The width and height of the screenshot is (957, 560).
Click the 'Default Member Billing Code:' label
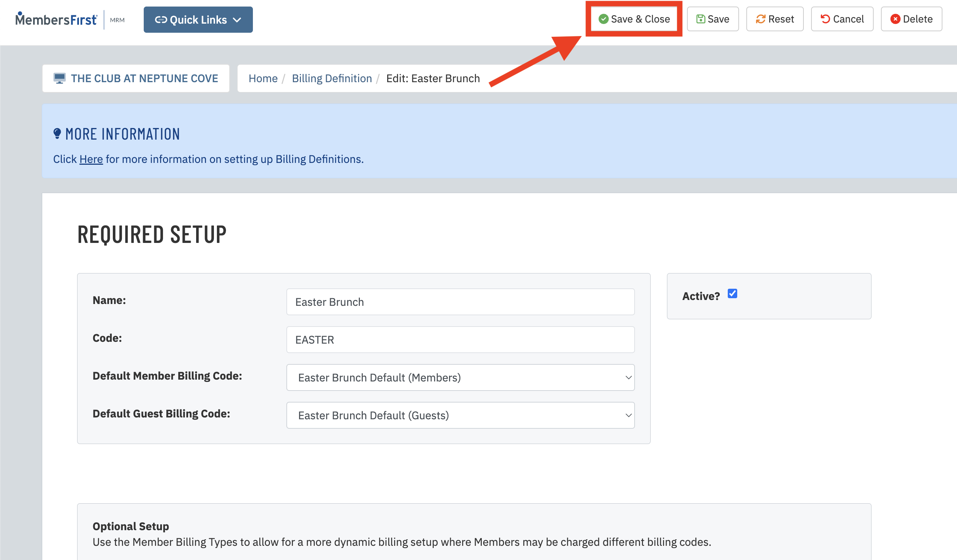(167, 376)
